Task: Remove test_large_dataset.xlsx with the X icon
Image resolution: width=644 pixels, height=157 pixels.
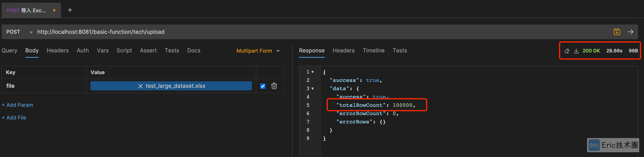Action: (140, 86)
